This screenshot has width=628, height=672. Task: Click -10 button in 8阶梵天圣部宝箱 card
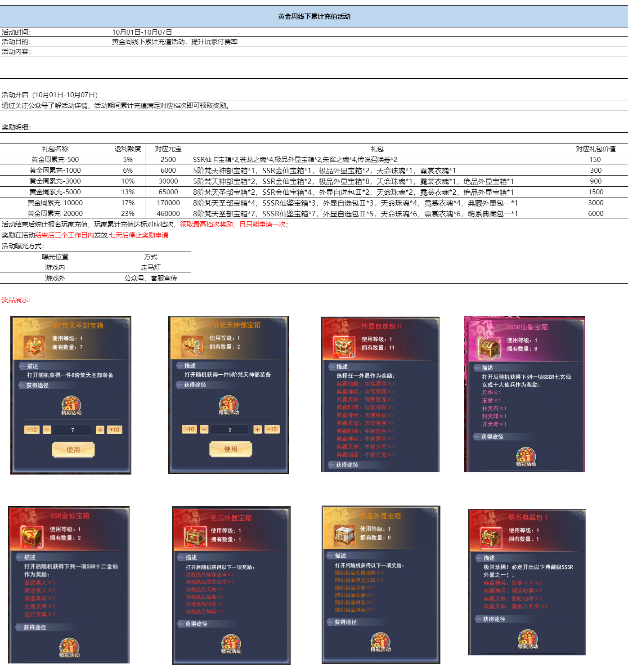pos(32,430)
